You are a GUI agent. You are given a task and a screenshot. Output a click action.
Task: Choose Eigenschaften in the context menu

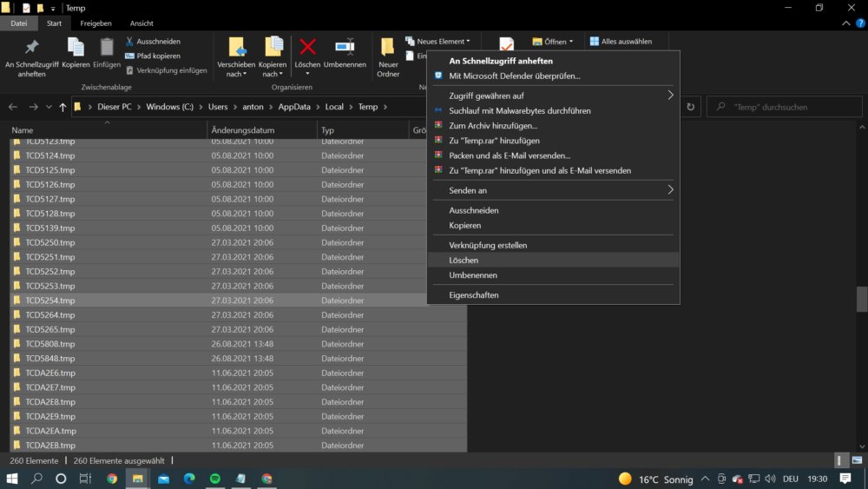click(553, 295)
